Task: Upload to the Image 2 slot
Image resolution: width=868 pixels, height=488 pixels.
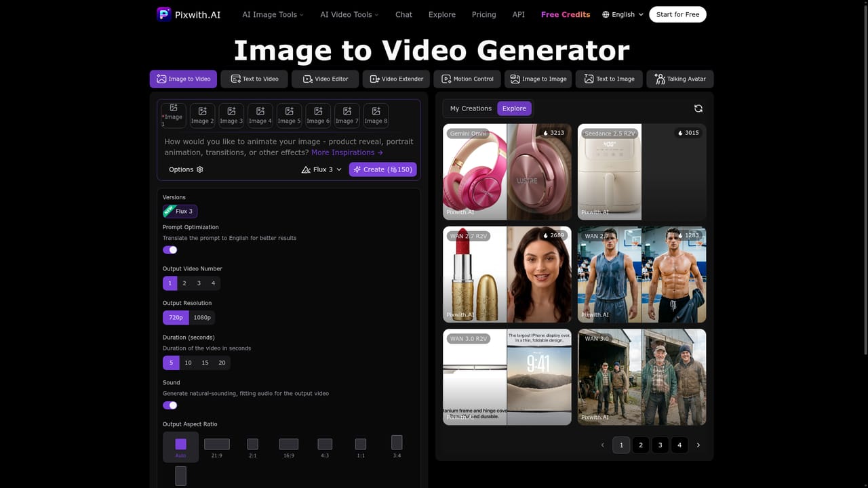Action: click(202, 115)
